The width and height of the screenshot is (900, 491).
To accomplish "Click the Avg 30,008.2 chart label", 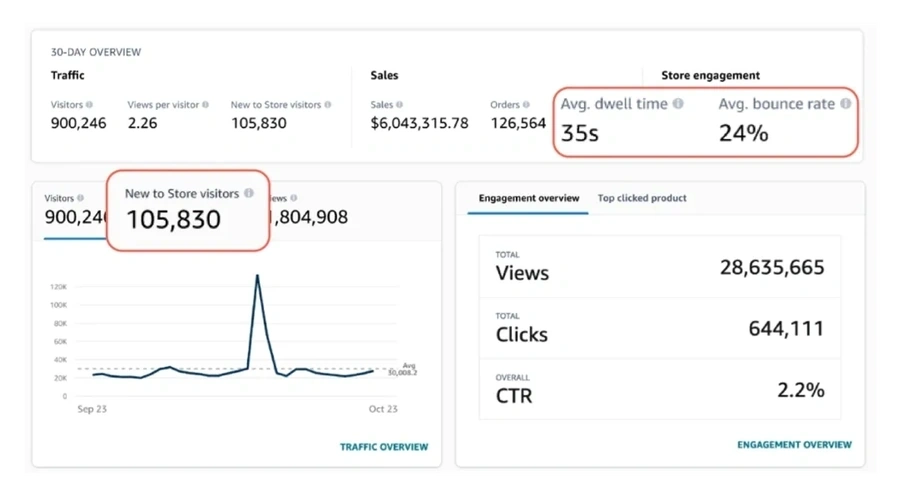I will [x=403, y=369].
